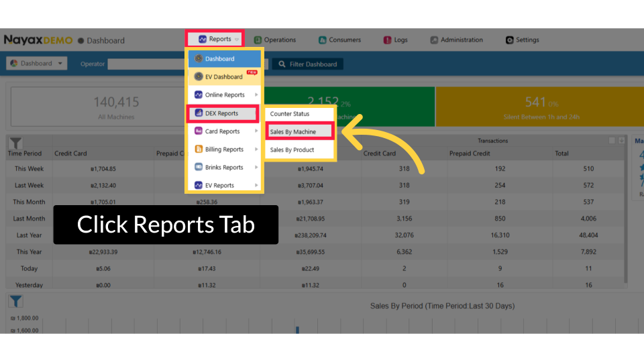Screen dimensions: 644x362
Task: Select DEX Reports menu entry
Action: pos(223,113)
